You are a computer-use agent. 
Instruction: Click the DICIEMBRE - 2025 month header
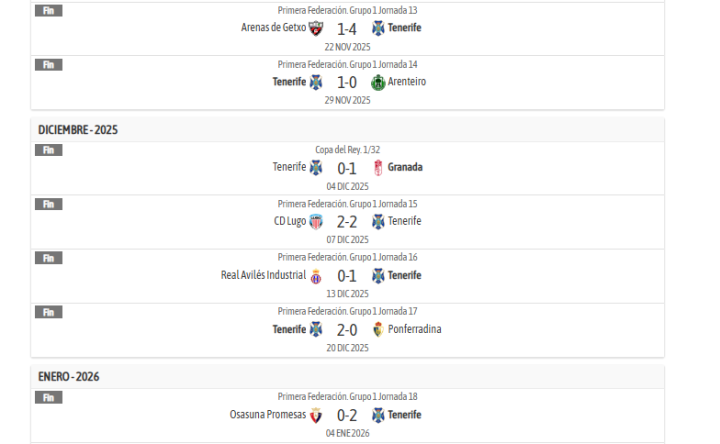(78, 130)
